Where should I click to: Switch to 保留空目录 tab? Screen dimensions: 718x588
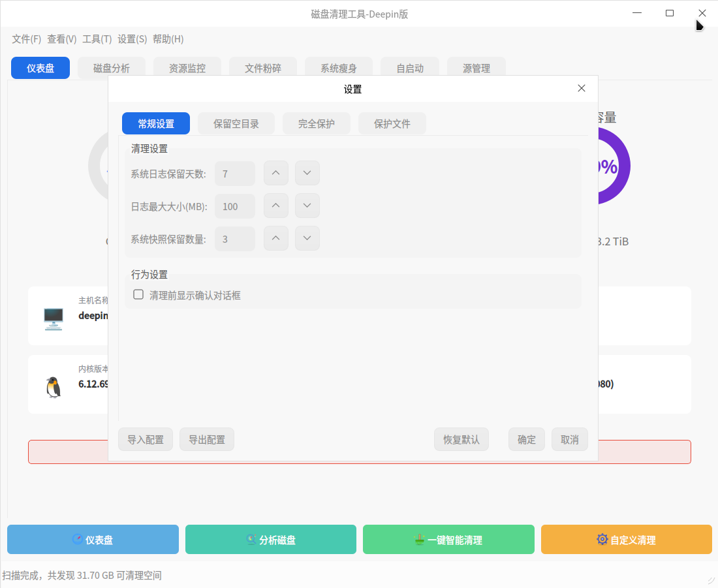coord(236,124)
